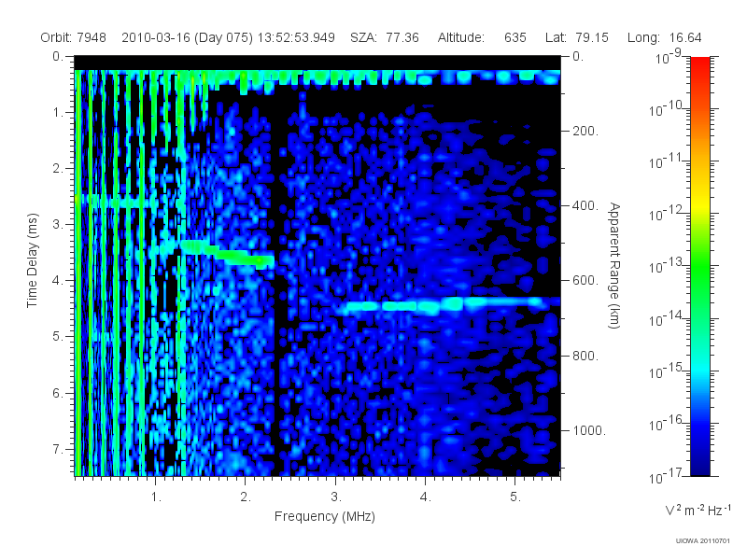
Task: Click the '5.' tick on the time delay axis
Action: (58, 337)
